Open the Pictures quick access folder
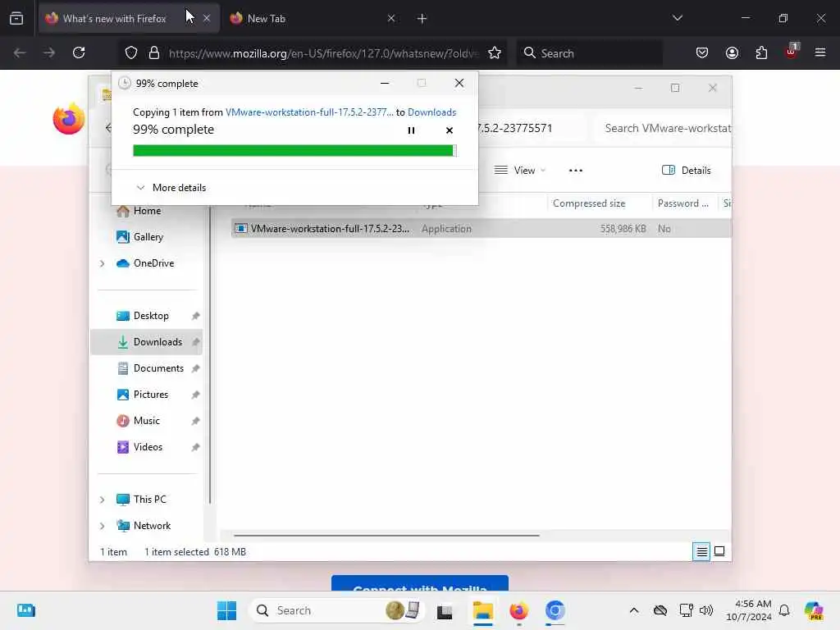 tap(150, 395)
